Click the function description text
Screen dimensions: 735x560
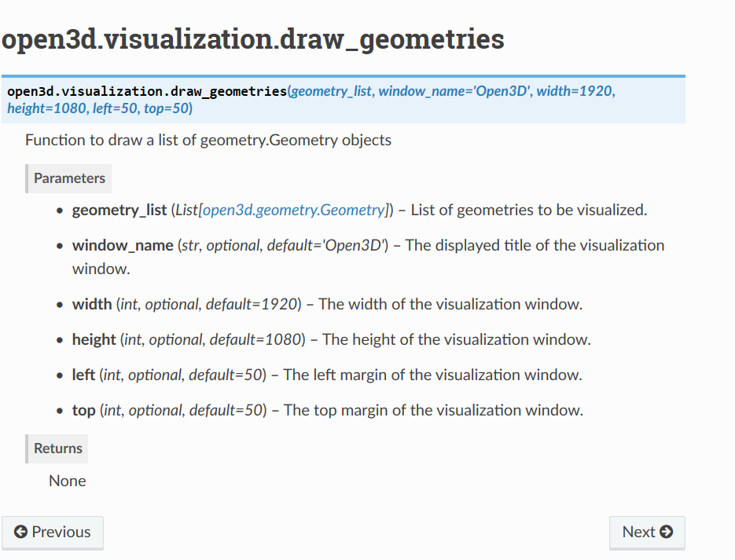[x=208, y=140]
